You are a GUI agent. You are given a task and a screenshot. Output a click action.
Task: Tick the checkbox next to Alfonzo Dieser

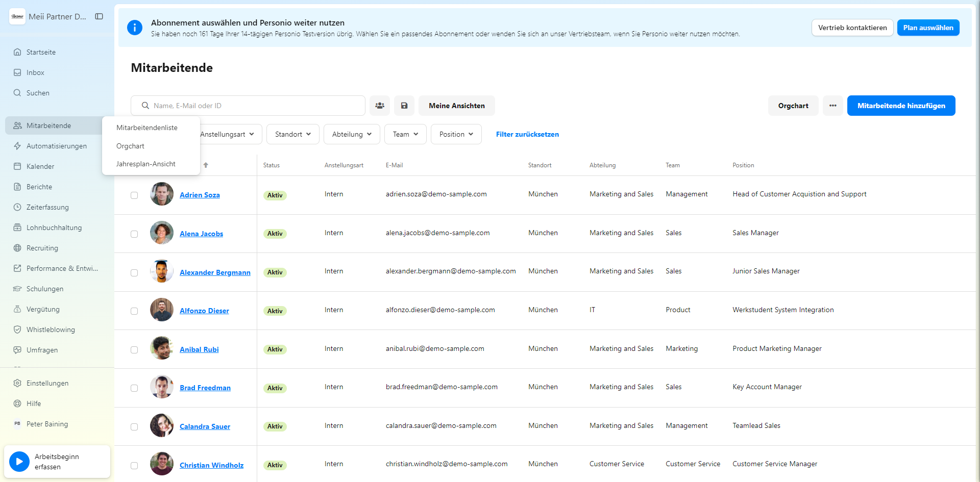pyautogui.click(x=134, y=311)
